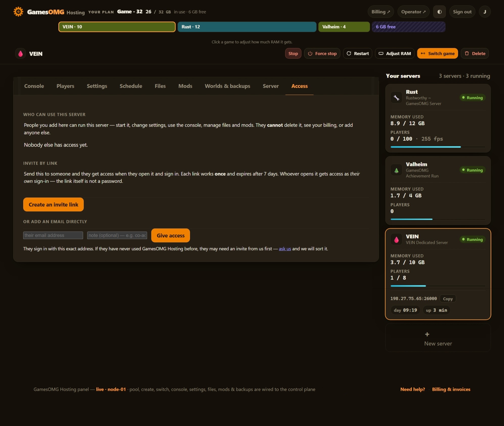Click the Valheim tree server icon
Screen dimensions: 504x426
click(396, 170)
